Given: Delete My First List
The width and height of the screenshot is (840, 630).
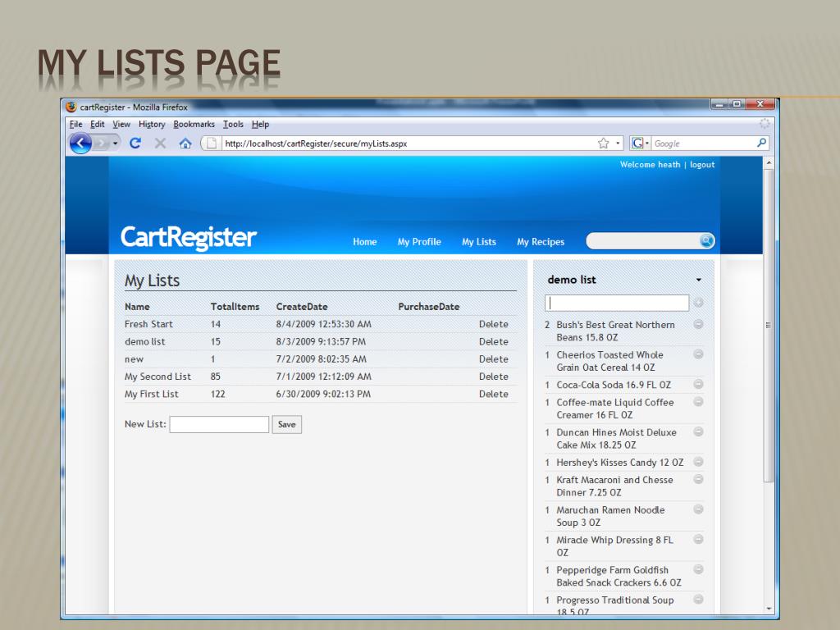Looking at the screenshot, I should pos(493,395).
